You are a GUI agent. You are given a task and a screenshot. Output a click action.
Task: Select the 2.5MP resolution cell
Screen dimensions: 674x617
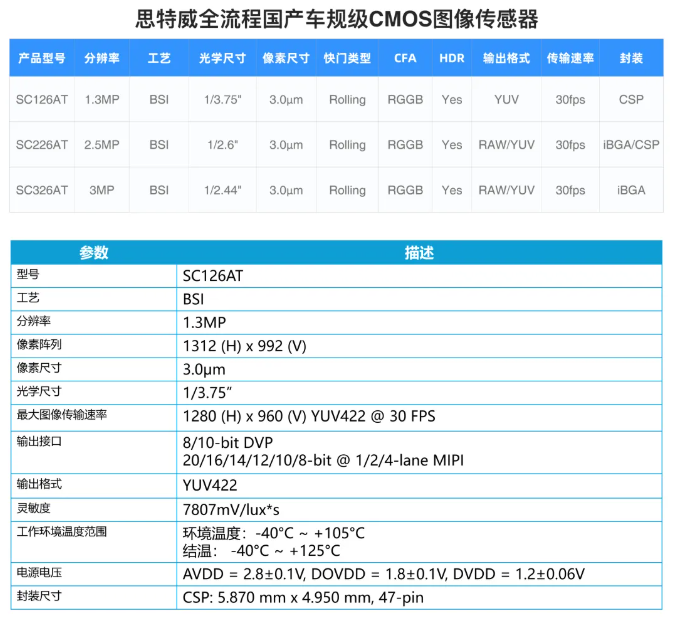102,145
